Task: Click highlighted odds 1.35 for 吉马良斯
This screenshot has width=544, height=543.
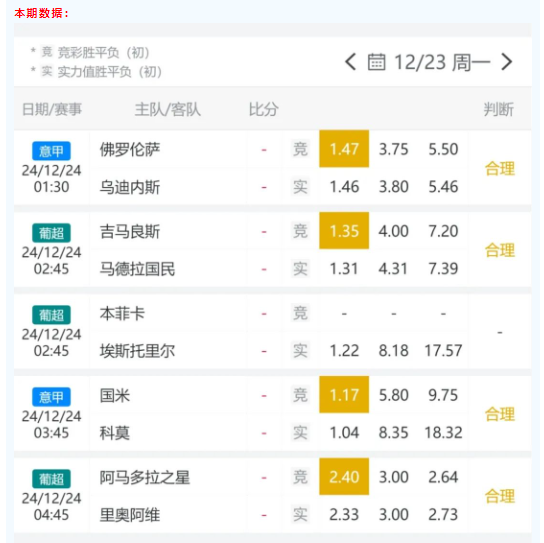Action: pos(344,231)
